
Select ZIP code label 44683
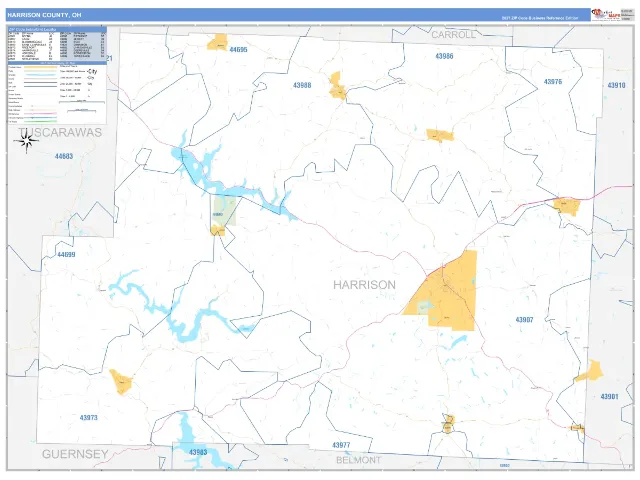(64, 156)
